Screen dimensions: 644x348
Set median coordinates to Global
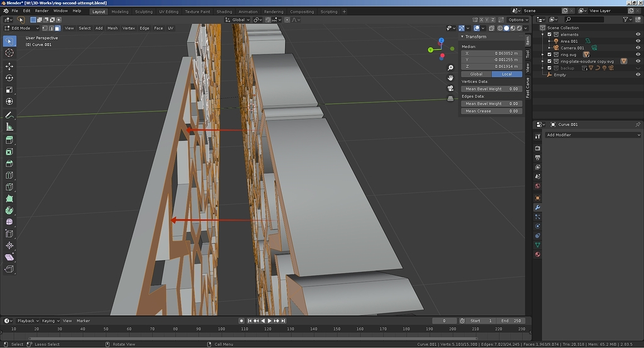pos(477,74)
